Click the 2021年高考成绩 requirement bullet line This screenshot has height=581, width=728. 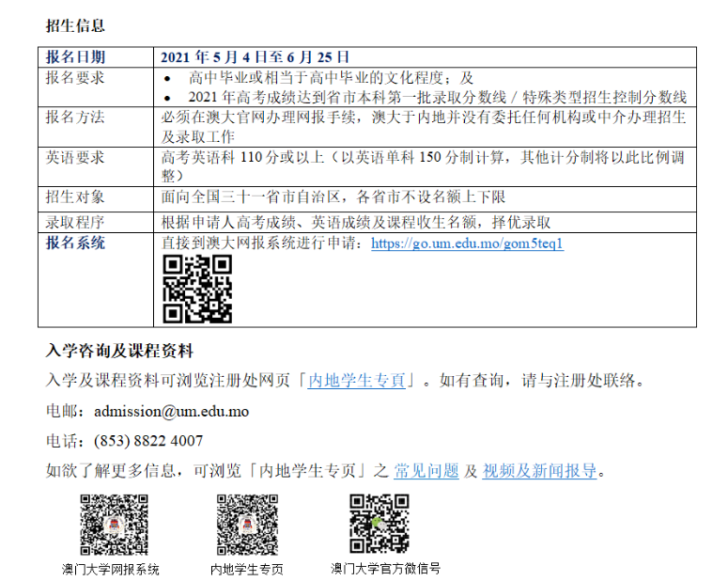(x=438, y=97)
